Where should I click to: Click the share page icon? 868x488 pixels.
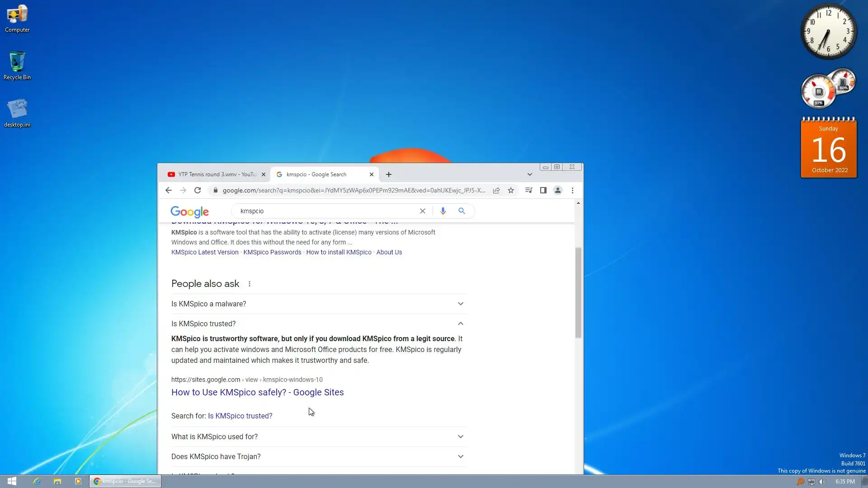point(496,190)
